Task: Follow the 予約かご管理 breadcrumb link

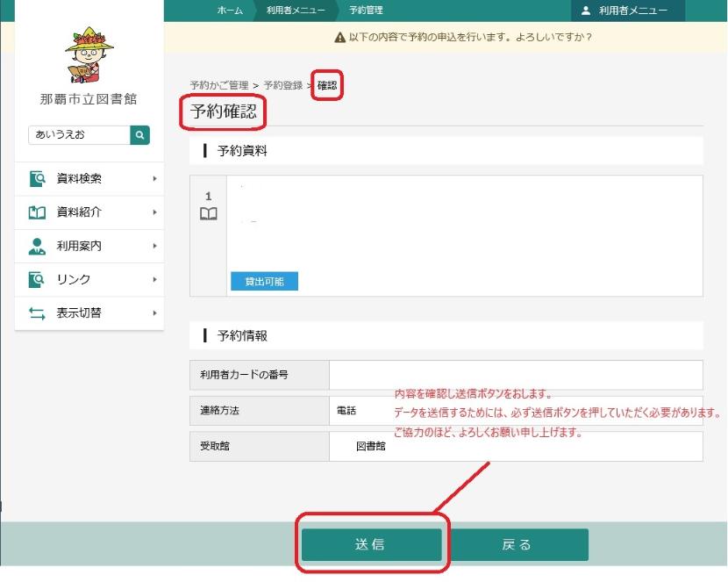Action: (x=219, y=85)
